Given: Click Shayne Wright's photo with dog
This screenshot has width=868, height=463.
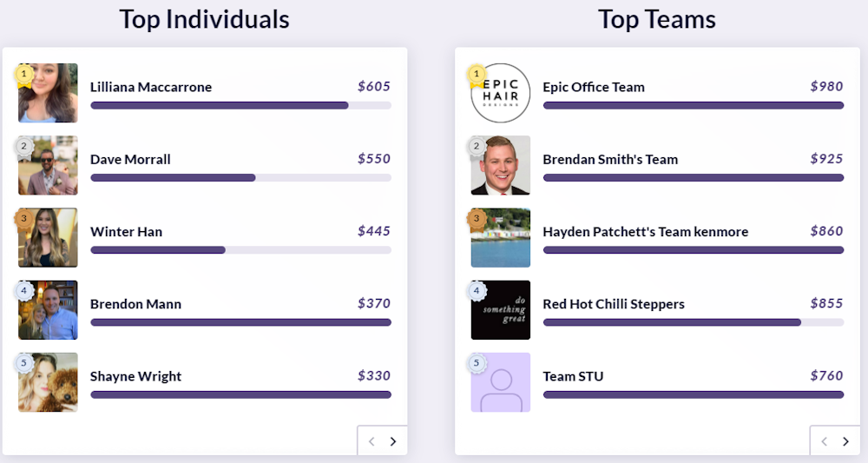Looking at the screenshot, I should [x=49, y=382].
